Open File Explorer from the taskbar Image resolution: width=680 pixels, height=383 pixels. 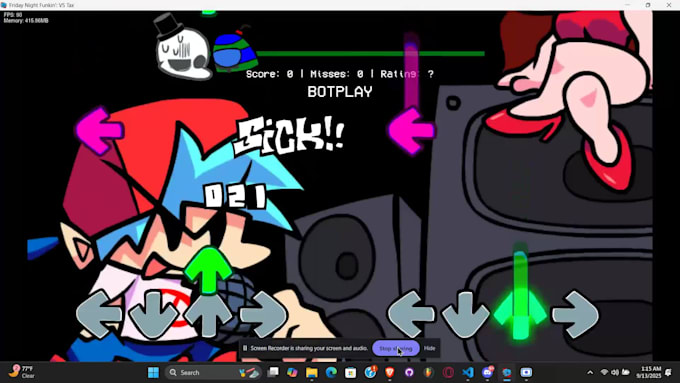pos(312,373)
